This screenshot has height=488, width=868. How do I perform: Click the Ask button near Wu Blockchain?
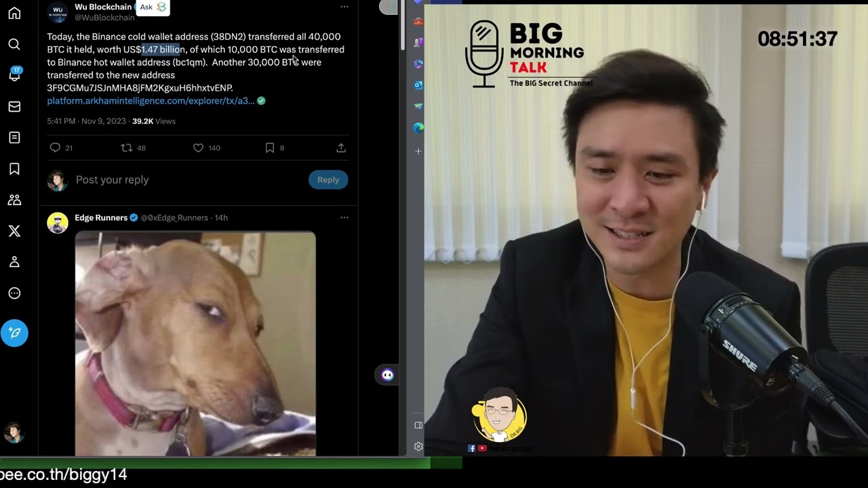153,7
